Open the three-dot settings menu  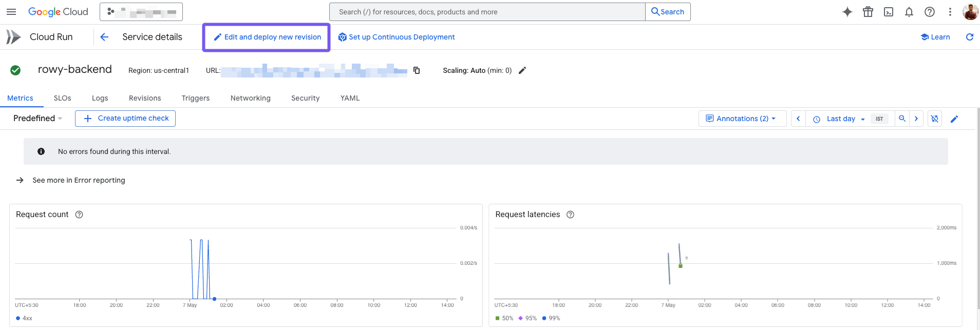tap(950, 12)
